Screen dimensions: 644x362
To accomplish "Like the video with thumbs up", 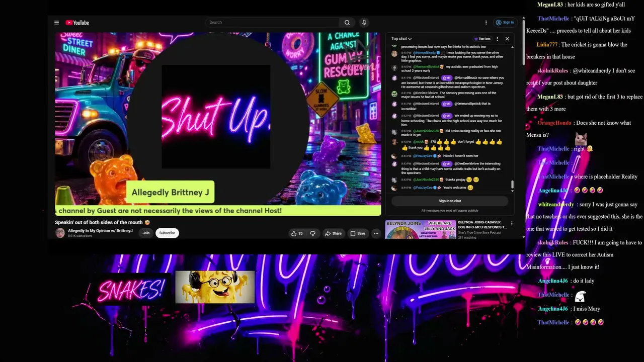I will pyautogui.click(x=297, y=233).
